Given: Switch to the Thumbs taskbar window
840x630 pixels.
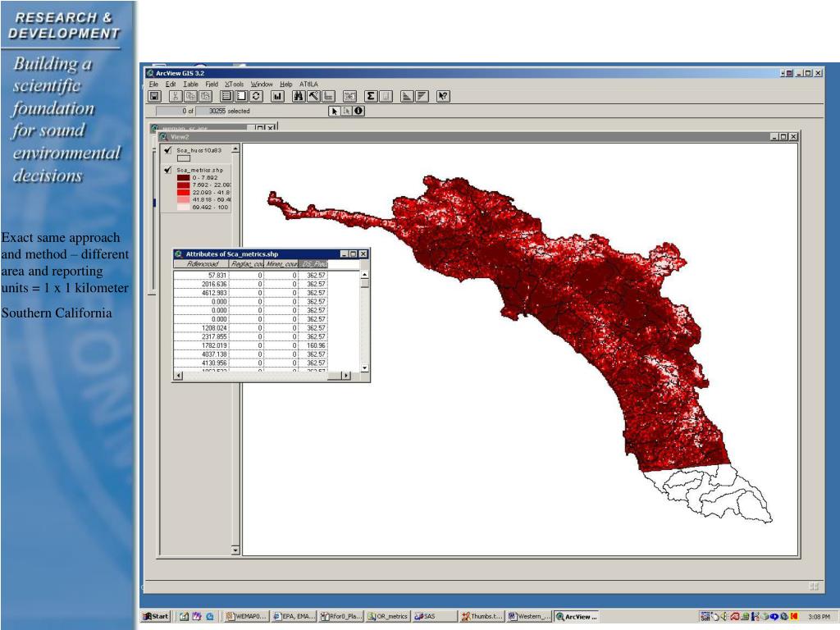Looking at the screenshot, I should click(x=482, y=617).
